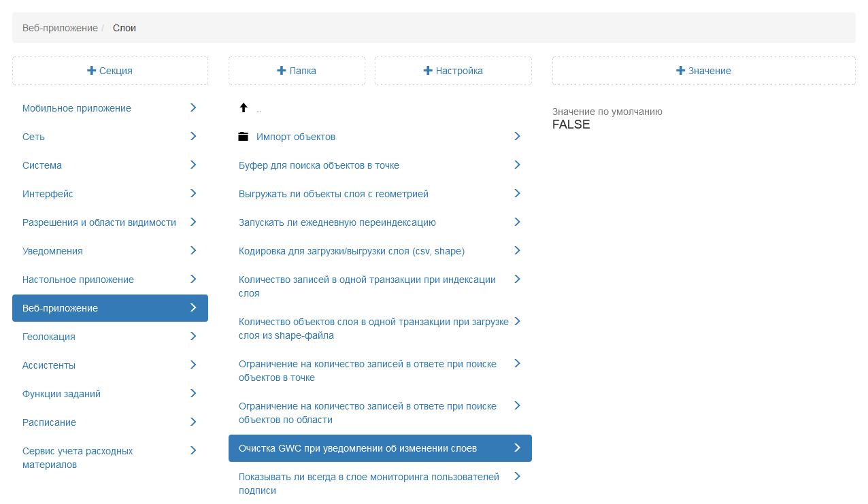Click the plus icon next to Папка
The height and width of the screenshot is (504, 868).
click(x=281, y=71)
